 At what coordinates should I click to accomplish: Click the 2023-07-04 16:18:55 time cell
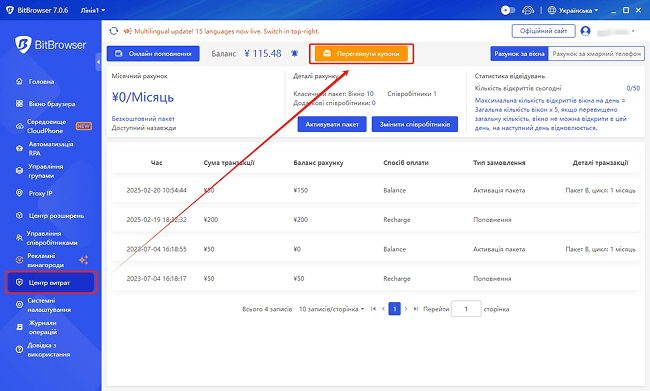coord(157,249)
